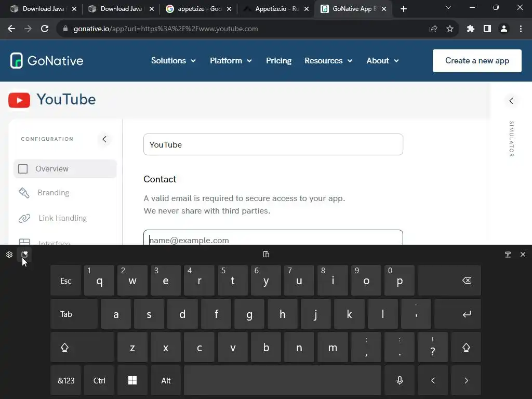Viewport: 532px width, 399px height.
Task: Click the browser forward arrow
Action: click(x=28, y=29)
